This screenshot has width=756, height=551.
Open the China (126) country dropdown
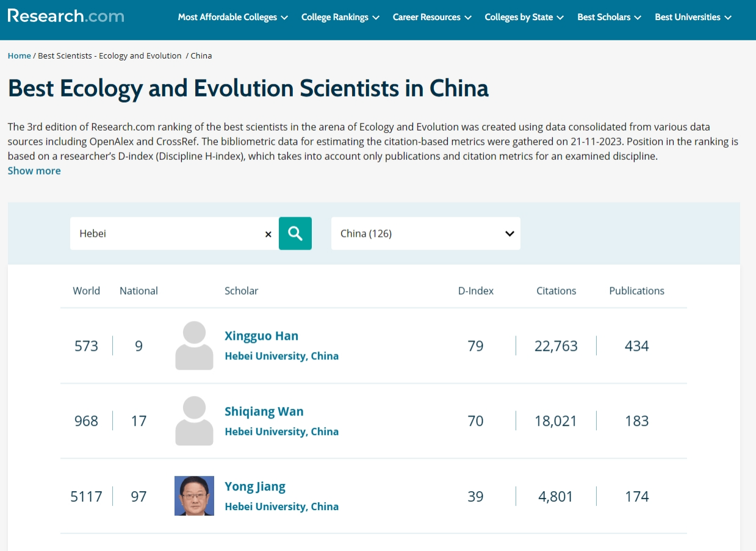point(425,234)
